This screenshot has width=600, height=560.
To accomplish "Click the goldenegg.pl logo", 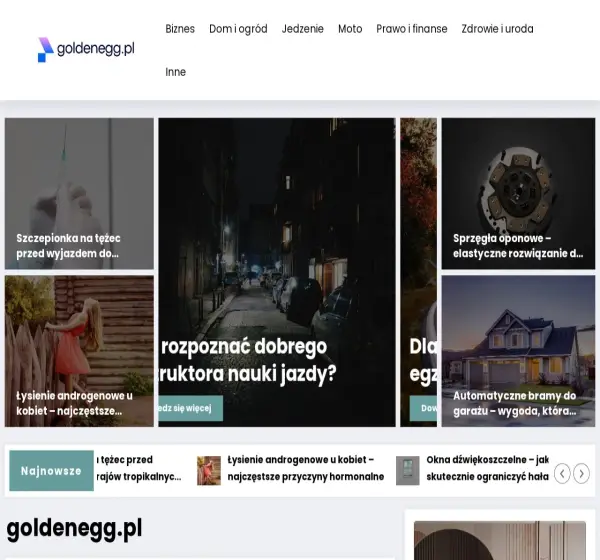I will 86,49.
